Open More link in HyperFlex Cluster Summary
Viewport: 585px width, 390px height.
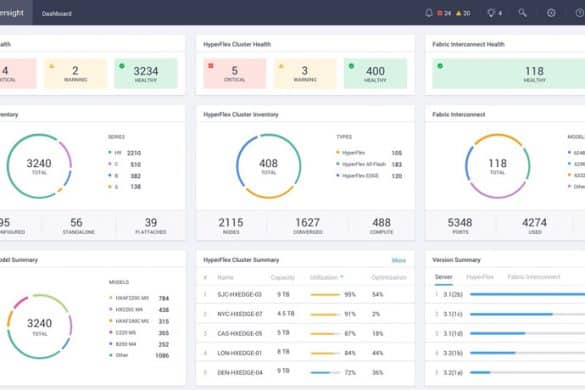399,260
